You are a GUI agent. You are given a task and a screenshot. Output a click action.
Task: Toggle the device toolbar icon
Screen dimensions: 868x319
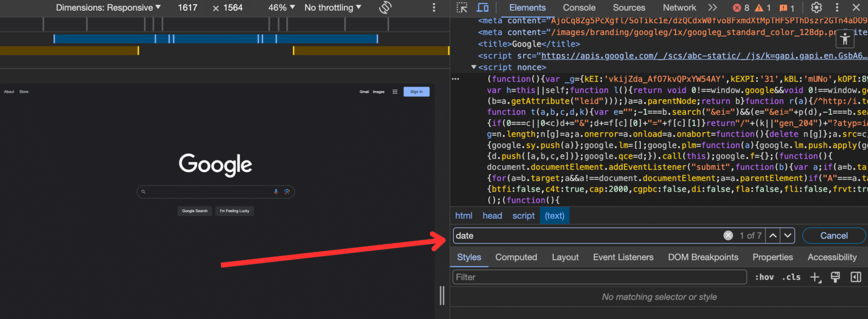[482, 7]
